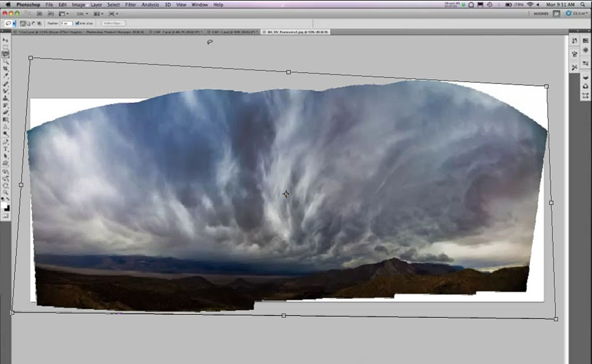Select the Shape tool
This screenshot has height=364, width=592.
(5, 163)
